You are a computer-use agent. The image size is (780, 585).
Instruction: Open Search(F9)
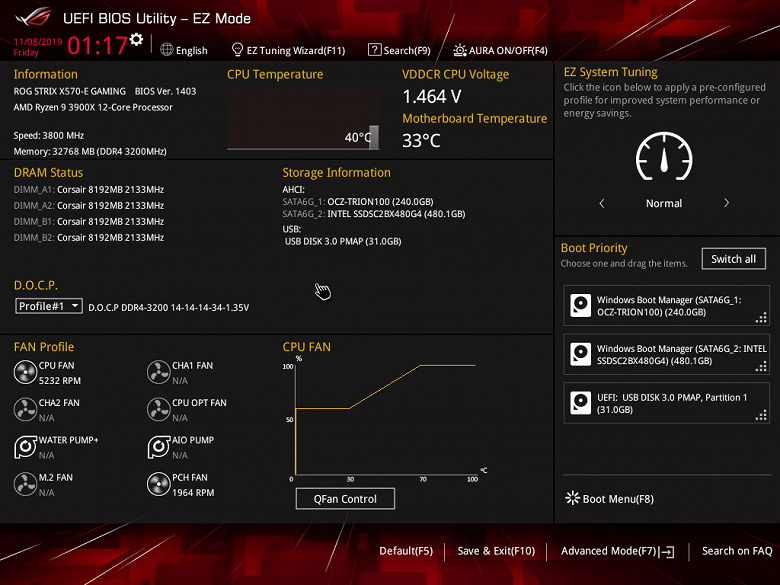click(x=399, y=50)
